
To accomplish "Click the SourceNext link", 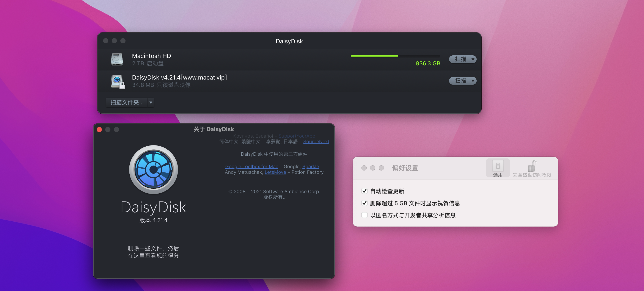I will point(316,142).
